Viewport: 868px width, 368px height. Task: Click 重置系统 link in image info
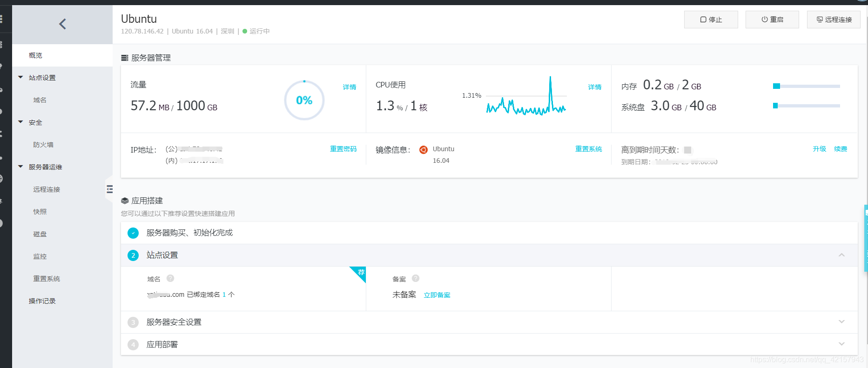[x=589, y=149]
